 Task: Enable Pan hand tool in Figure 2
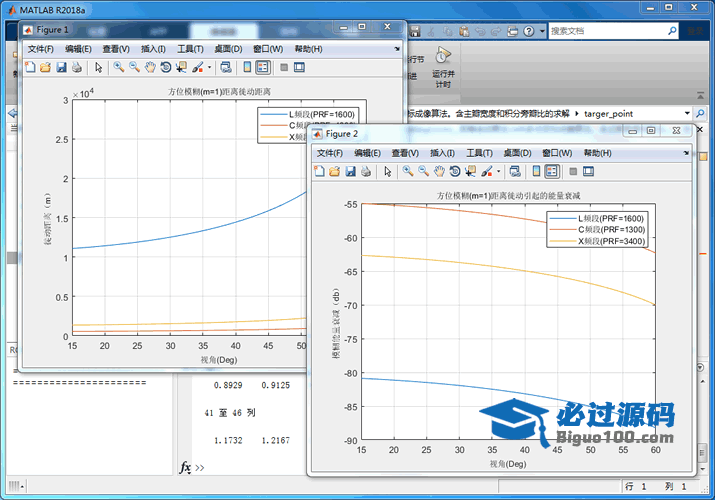(x=439, y=171)
